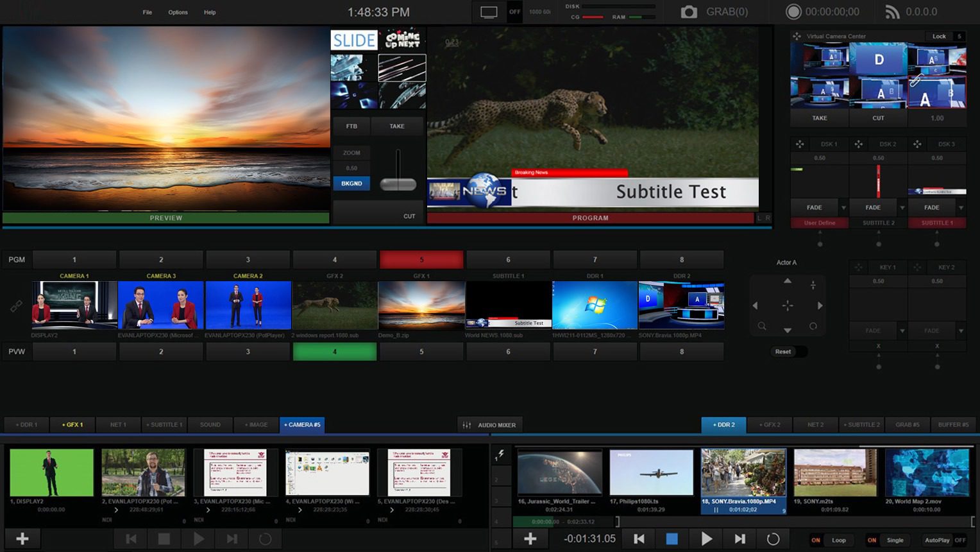Toggle the Lock button in Virtual Camera Center
Screen dimensions: 980x552
click(x=939, y=37)
